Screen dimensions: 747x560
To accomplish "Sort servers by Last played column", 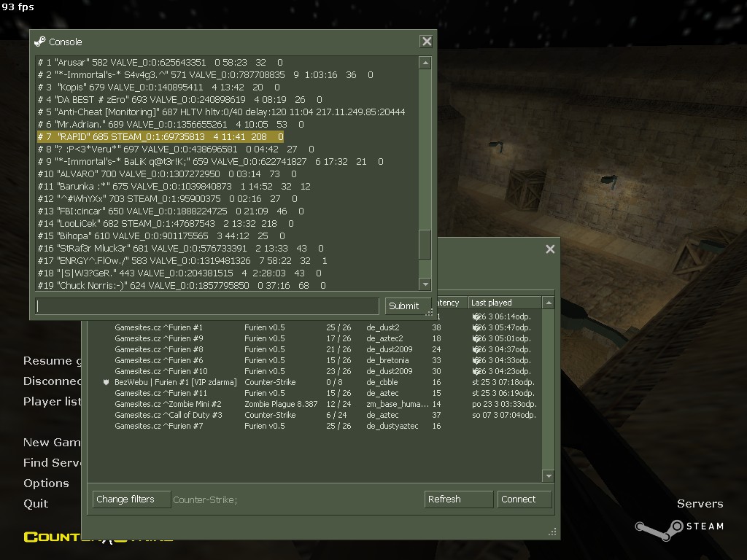I will [505, 303].
